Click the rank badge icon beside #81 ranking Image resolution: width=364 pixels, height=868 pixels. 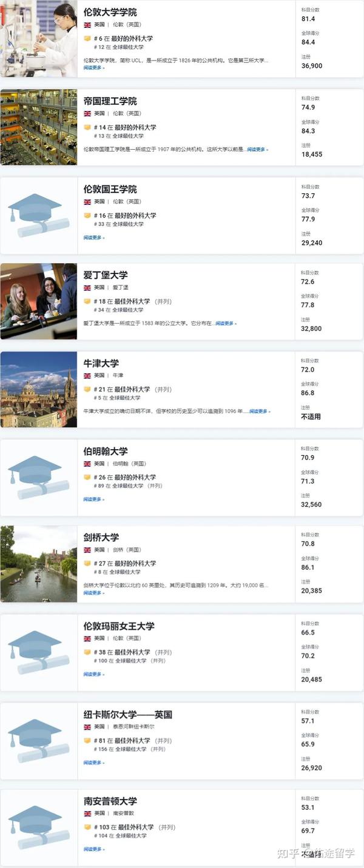(x=87, y=741)
